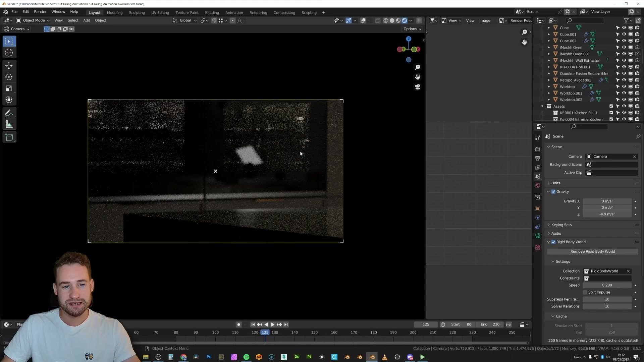644x362 pixels.
Task: Open Global transform orientation dropdown
Action: tap(185, 20)
